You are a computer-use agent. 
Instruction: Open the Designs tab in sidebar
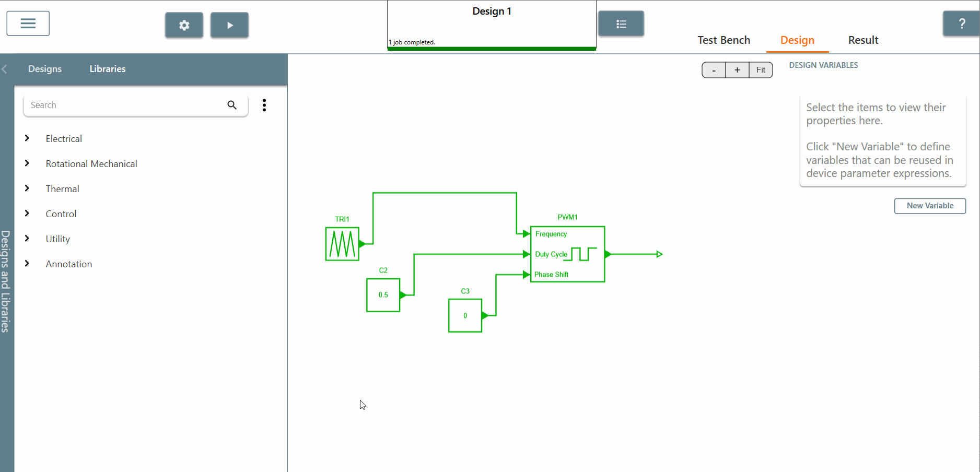pyautogui.click(x=45, y=69)
